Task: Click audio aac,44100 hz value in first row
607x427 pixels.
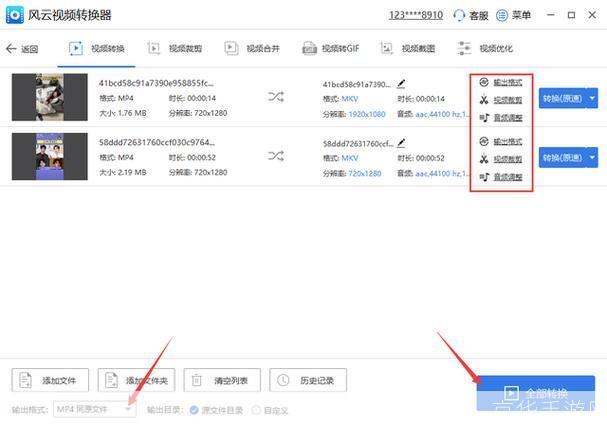Action: [x=442, y=114]
